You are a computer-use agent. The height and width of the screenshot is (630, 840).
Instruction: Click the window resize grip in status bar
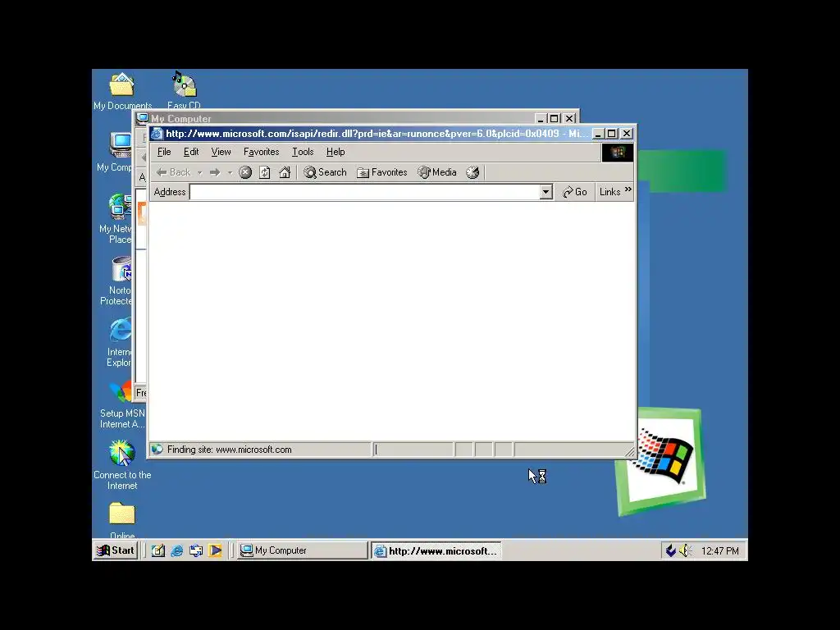[x=630, y=452]
